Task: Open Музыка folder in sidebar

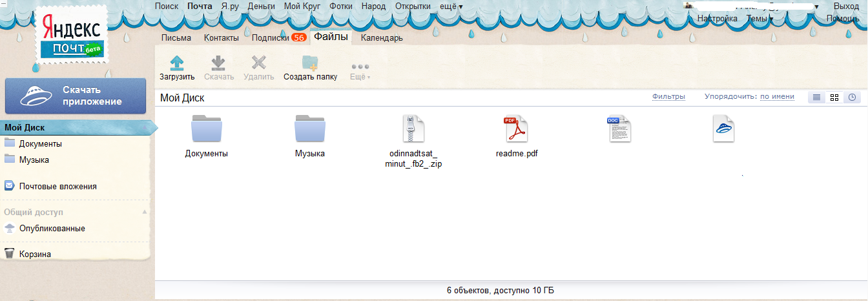Action: (x=34, y=160)
